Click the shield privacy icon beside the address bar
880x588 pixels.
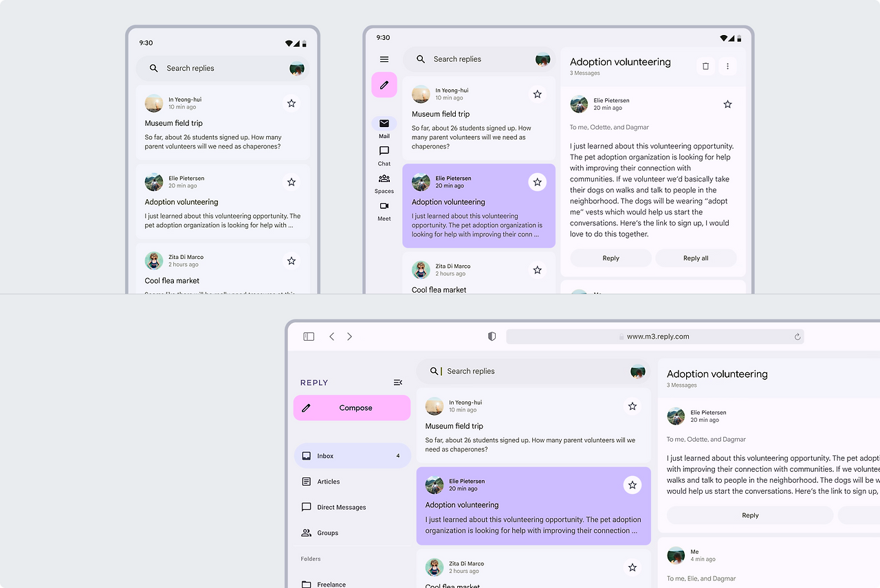[x=492, y=337]
